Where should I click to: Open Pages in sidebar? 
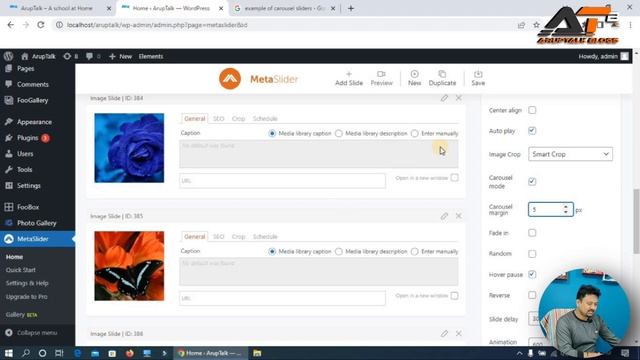(x=25, y=69)
